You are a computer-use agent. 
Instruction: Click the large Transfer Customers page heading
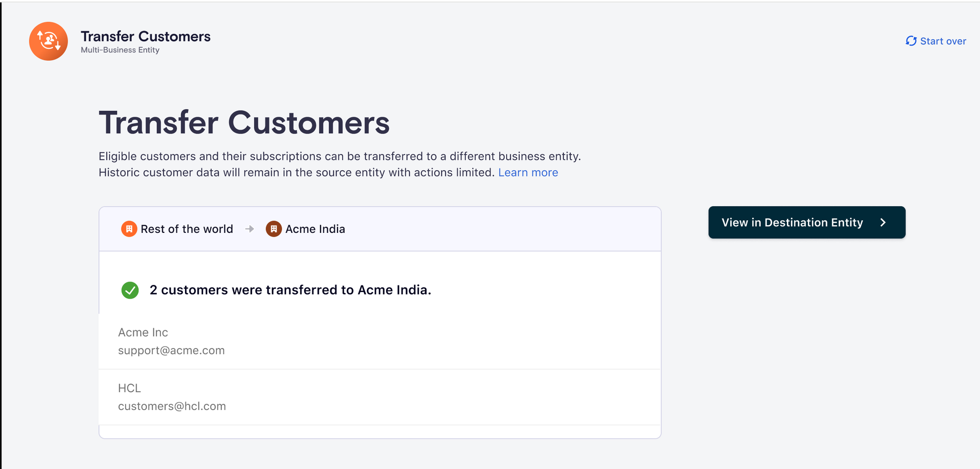[x=244, y=123]
